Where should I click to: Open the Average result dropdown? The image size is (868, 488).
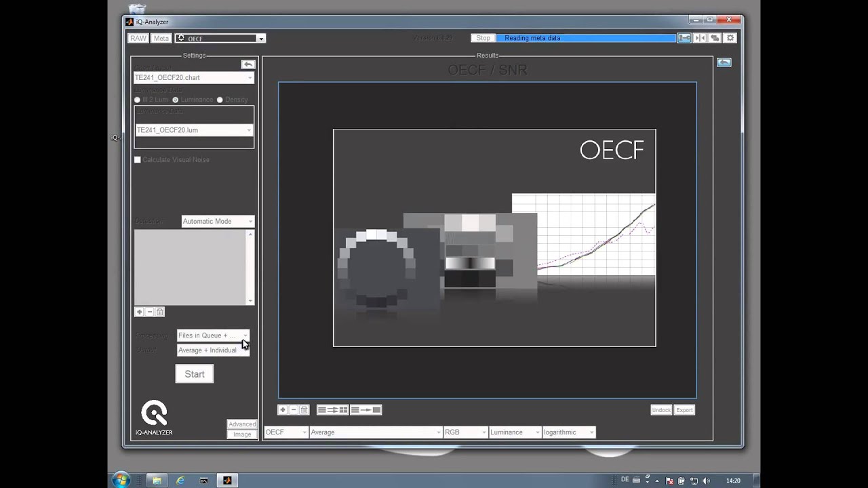tap(376, 432)
